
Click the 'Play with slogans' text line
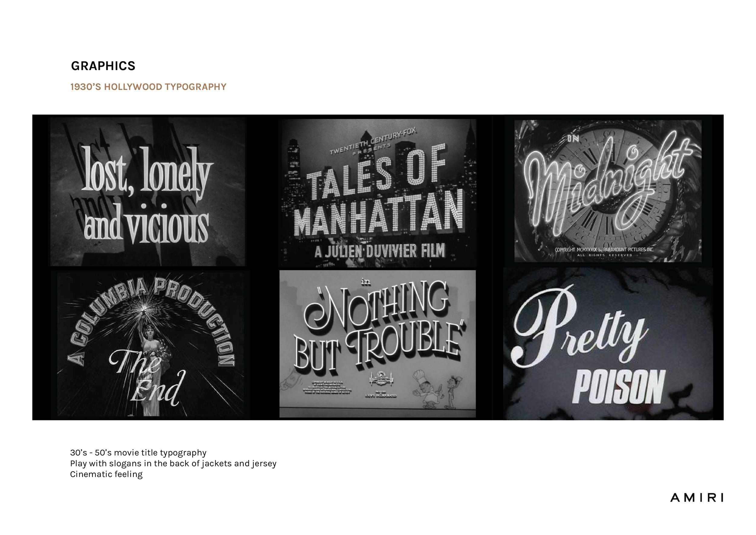click(x=173, y=464)
